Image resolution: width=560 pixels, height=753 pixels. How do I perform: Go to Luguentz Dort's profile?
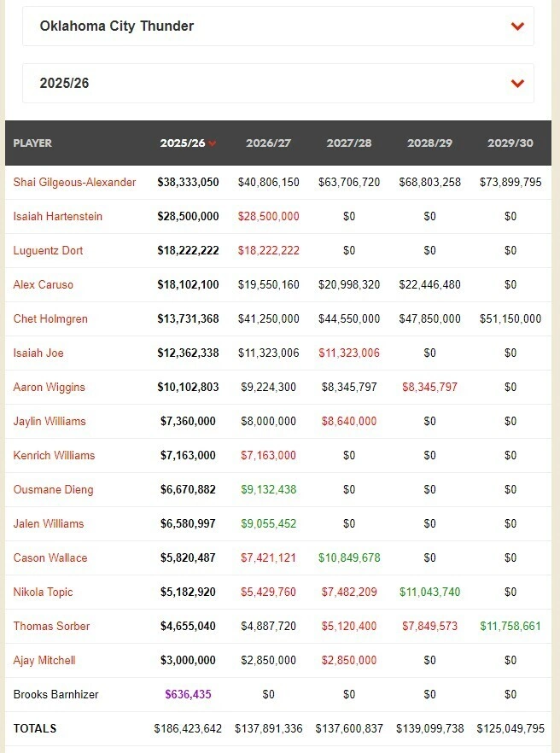[x=48, y=251]
